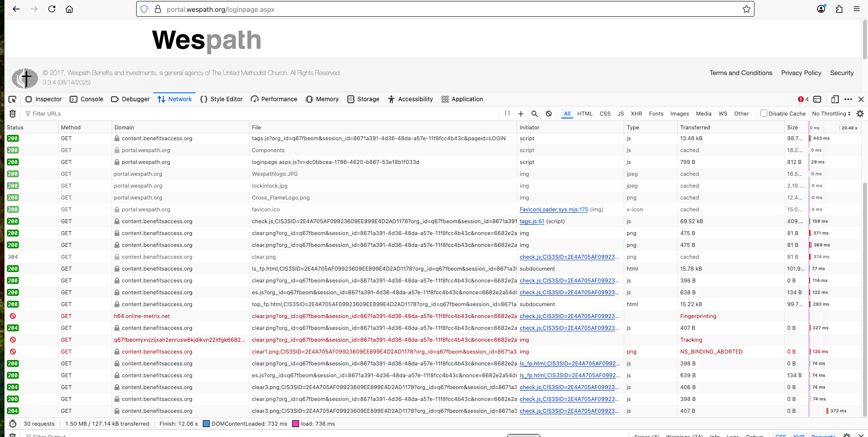Go back using browser back arrow
Image resolution: width=868 pixels, height=437 pixels.
click(x=16, y=9)
